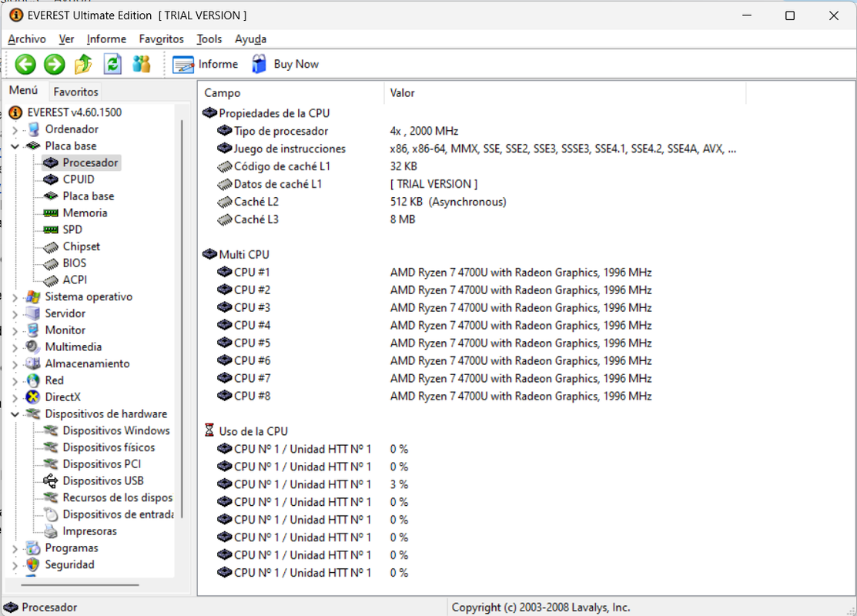Click the Uso de la CPU hourglass icon
The height and width of the screenshot is (616, 857).
[209, 430]
